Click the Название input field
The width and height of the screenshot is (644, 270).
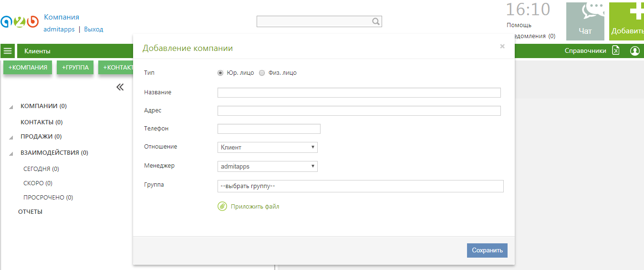[x=359, y=92]
